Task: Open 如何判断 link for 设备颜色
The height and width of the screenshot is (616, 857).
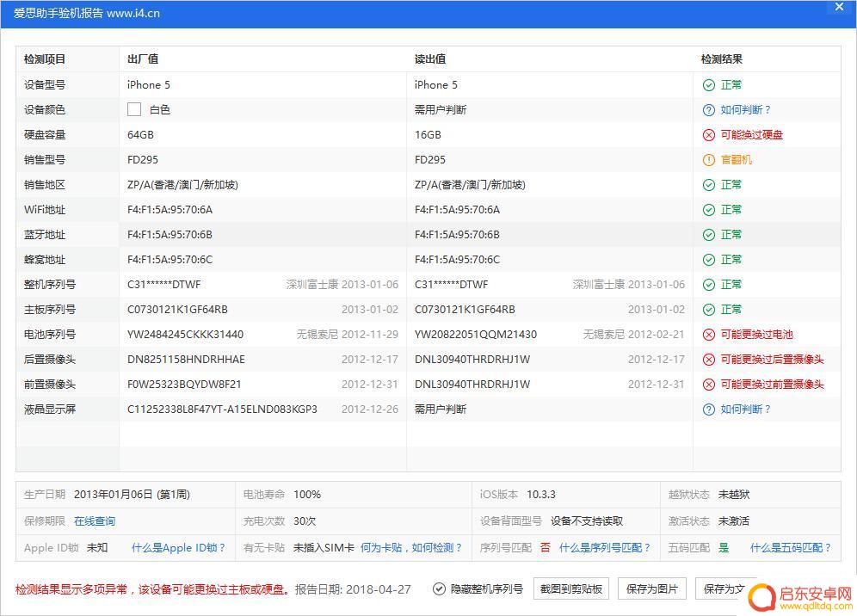Action: pos(745,110)
